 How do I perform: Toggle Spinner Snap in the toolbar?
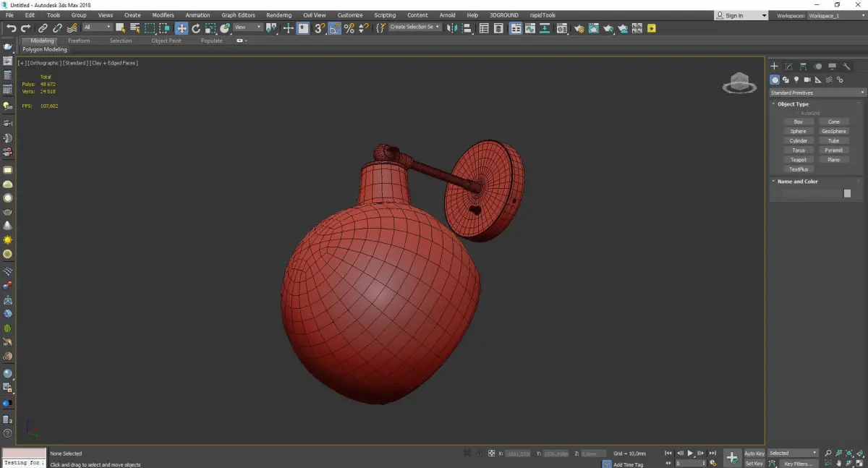click(x=364, y=28)
